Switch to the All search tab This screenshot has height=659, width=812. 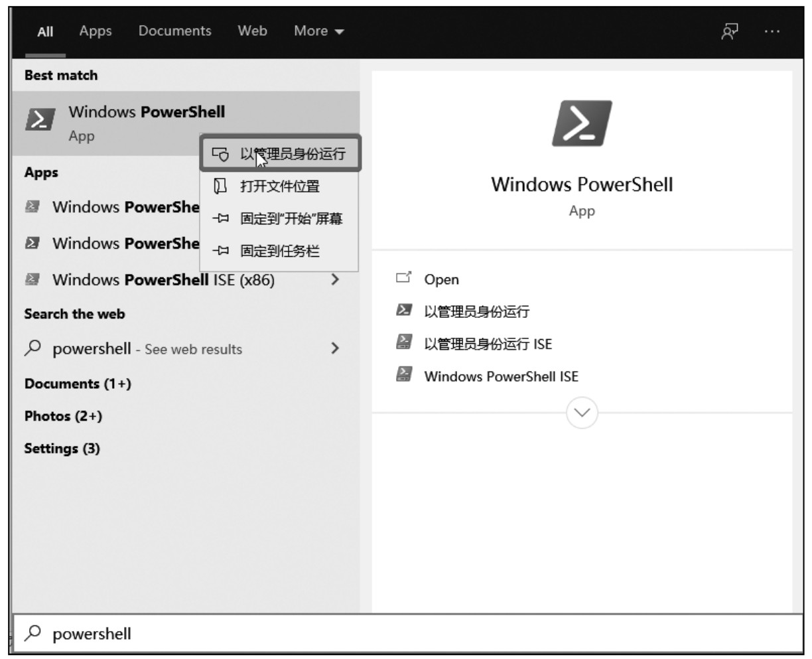coord(45,31)
